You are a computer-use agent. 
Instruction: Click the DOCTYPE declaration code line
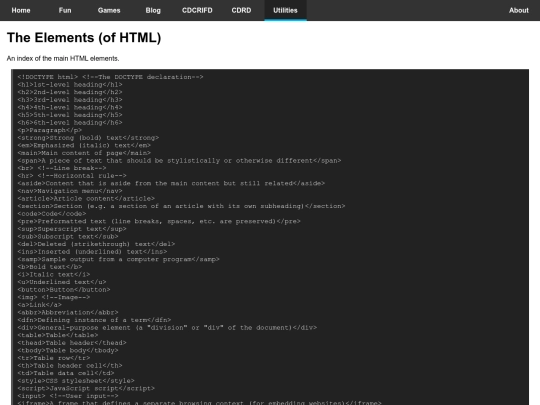point(110,77)
